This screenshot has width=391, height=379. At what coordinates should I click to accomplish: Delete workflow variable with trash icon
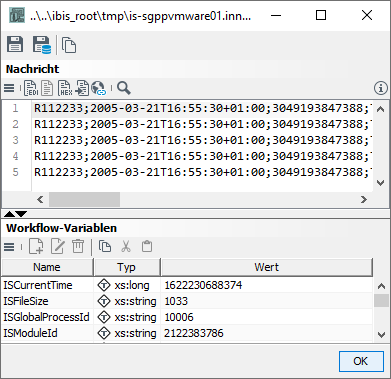click(78, 247)
